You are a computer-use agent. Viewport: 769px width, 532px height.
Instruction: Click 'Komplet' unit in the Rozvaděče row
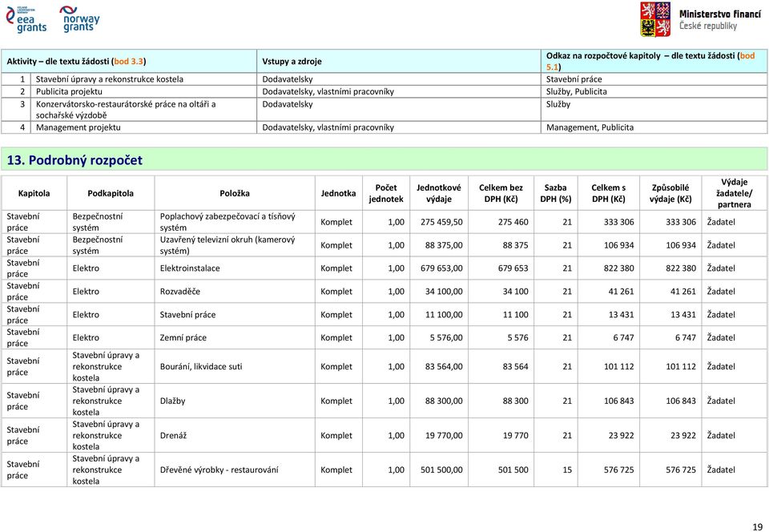pyautogui.click(x=336, y=292)
